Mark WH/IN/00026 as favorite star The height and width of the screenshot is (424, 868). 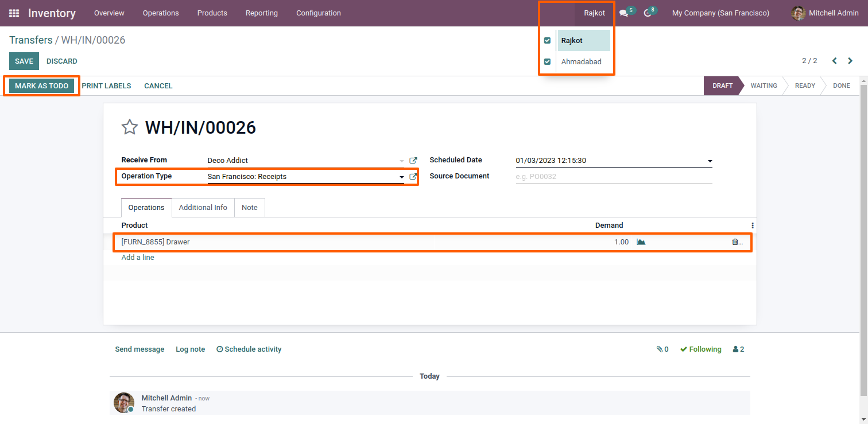pyautogui.click(x=130, y=127)
